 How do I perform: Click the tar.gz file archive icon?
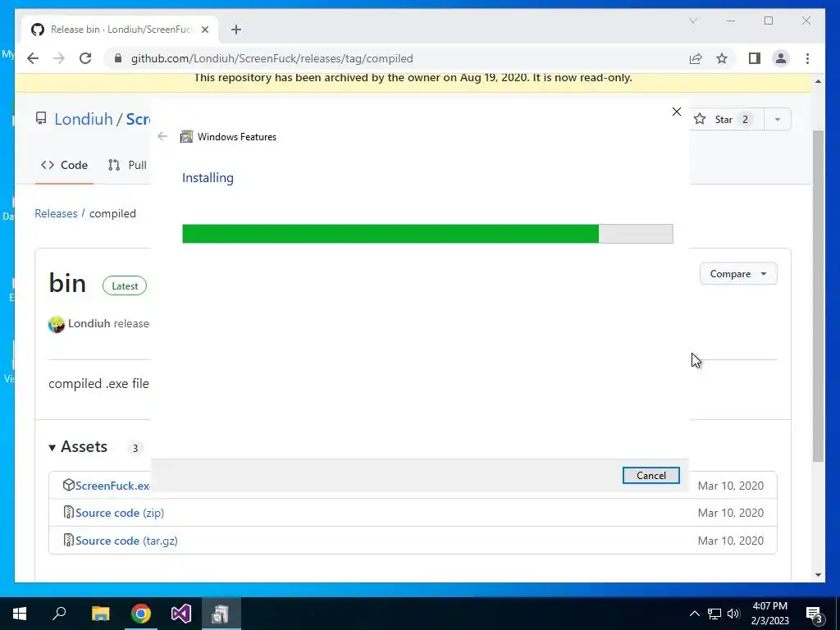tap(69, 540)
